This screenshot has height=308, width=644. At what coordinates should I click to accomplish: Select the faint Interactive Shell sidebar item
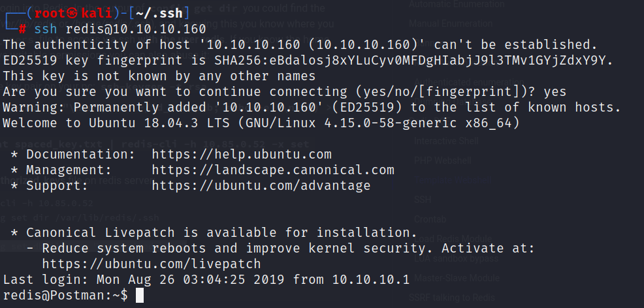pos(446,142)
